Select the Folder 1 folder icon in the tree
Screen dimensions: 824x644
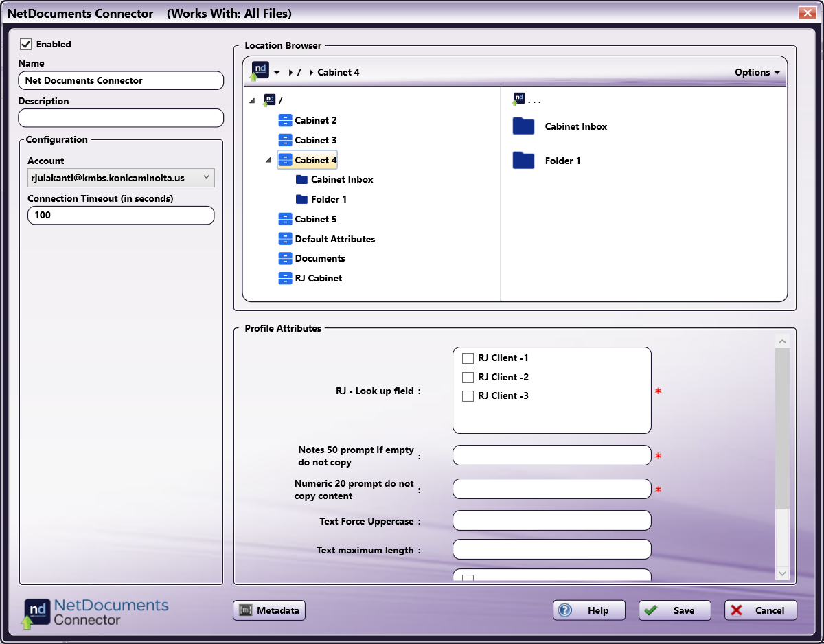[301, 199]
